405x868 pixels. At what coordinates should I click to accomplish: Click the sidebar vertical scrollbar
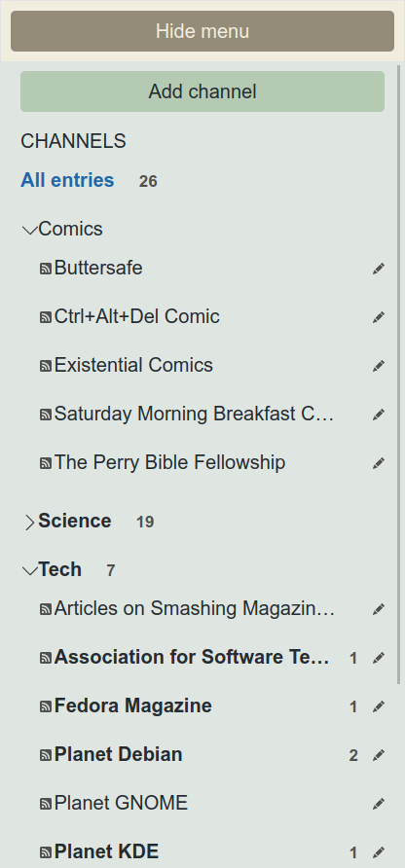point(399,375)
